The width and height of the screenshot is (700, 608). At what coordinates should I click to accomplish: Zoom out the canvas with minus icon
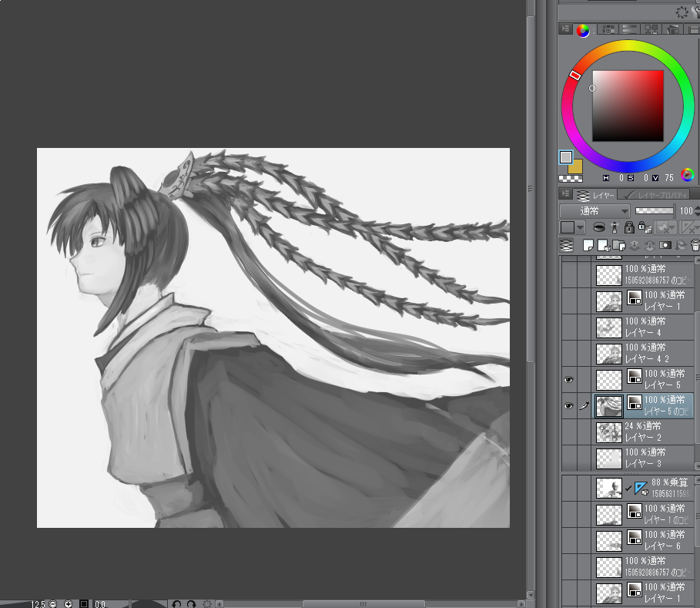click(x=53, y=604)
